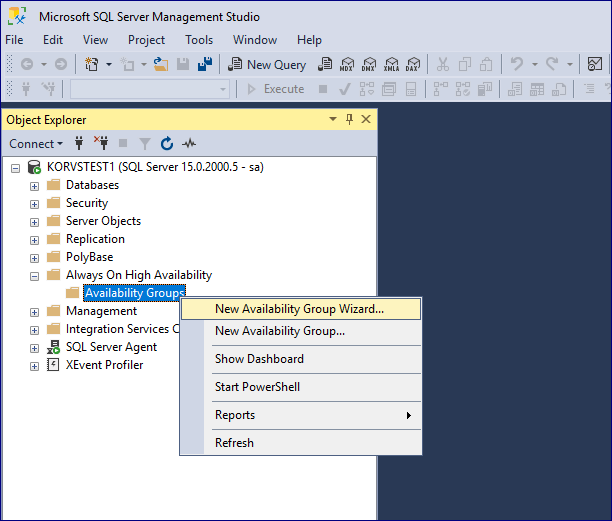Click the Refresh icon in Object Explorer

(167, 144)
